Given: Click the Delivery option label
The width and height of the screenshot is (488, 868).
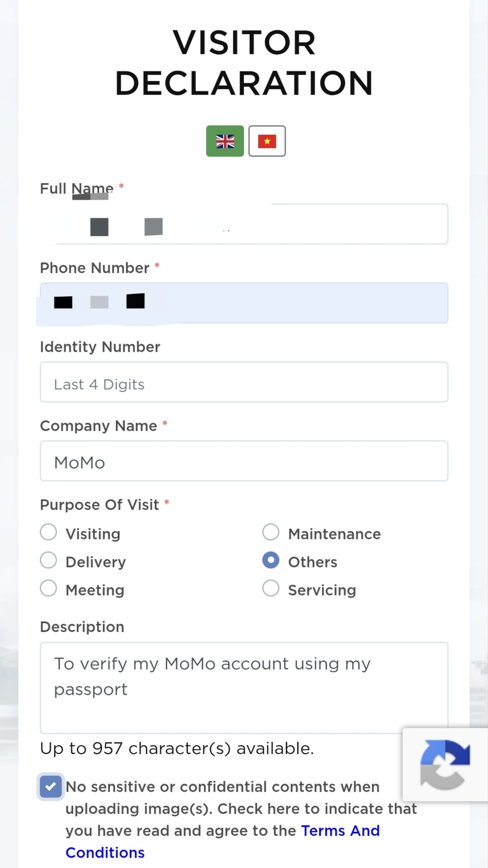Looking at the screenshot, I should 96,562.
